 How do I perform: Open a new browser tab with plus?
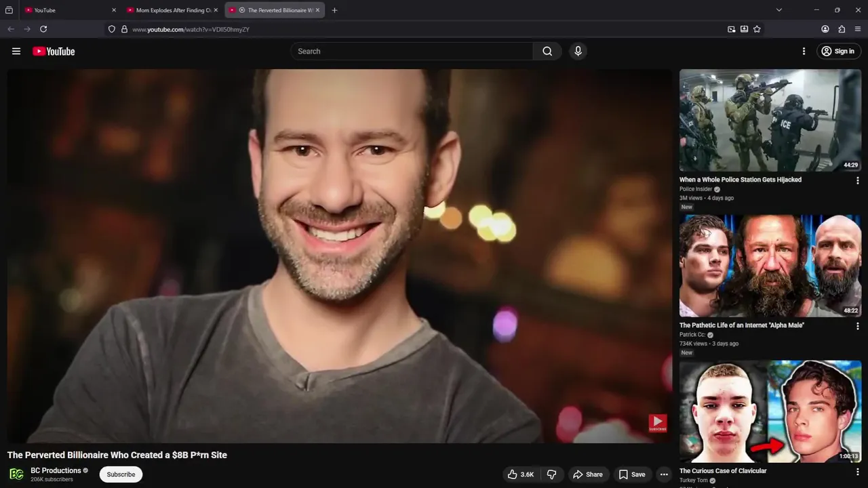tap(334, 10)
